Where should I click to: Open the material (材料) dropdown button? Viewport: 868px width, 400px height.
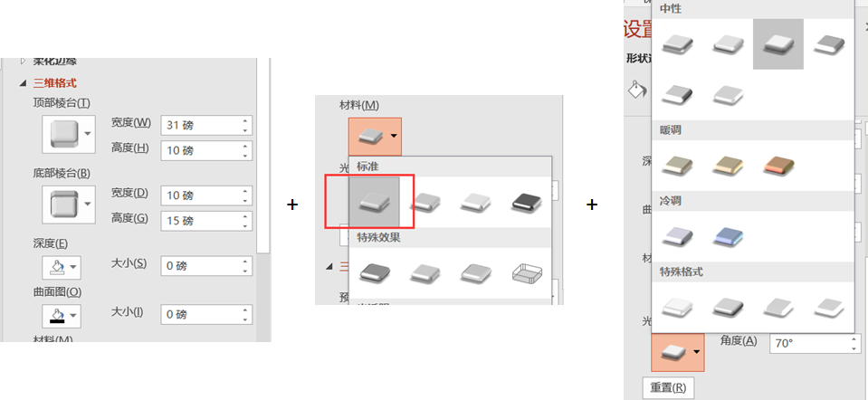coord(375,136)
